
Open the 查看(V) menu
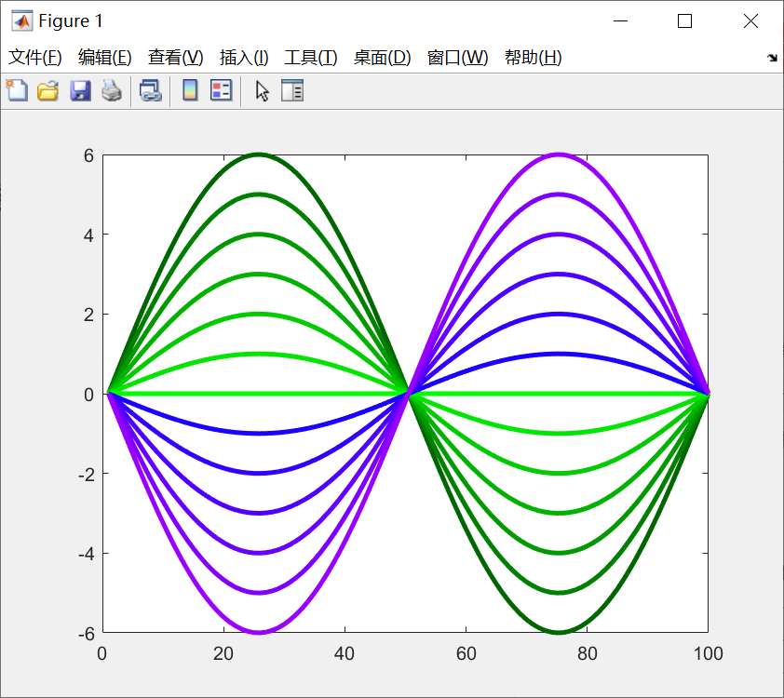[x=175, y=58]
